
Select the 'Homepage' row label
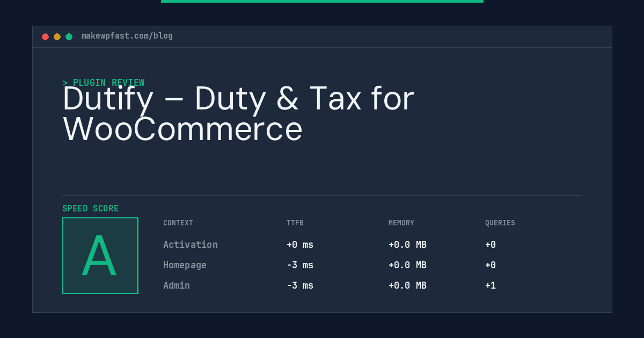tap(185, 265)
